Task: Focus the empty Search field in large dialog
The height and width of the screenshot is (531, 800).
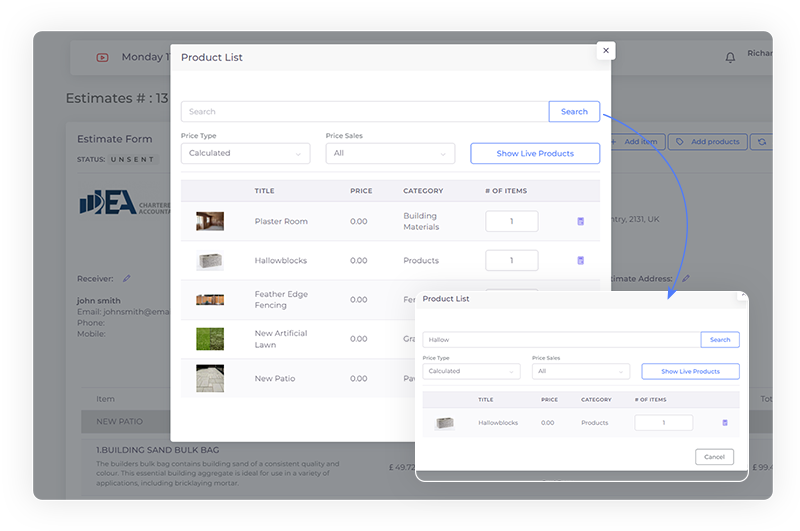Action: coord(365,112)
